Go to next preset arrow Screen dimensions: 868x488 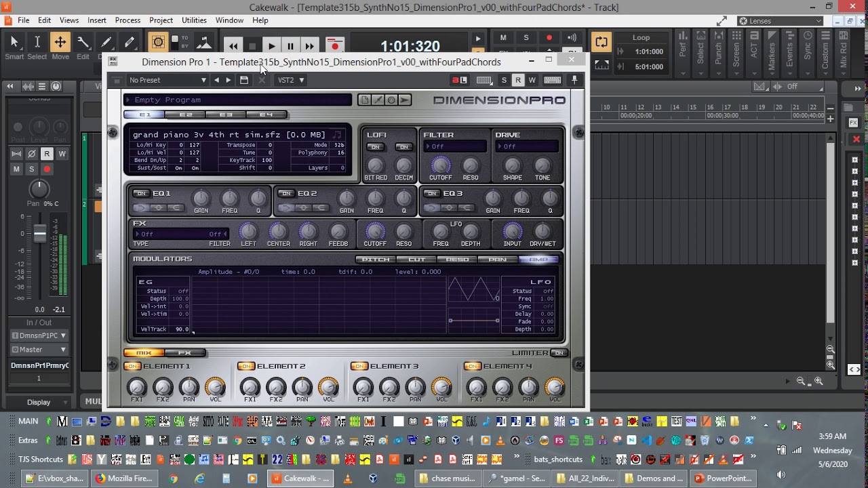click(230, 80)
